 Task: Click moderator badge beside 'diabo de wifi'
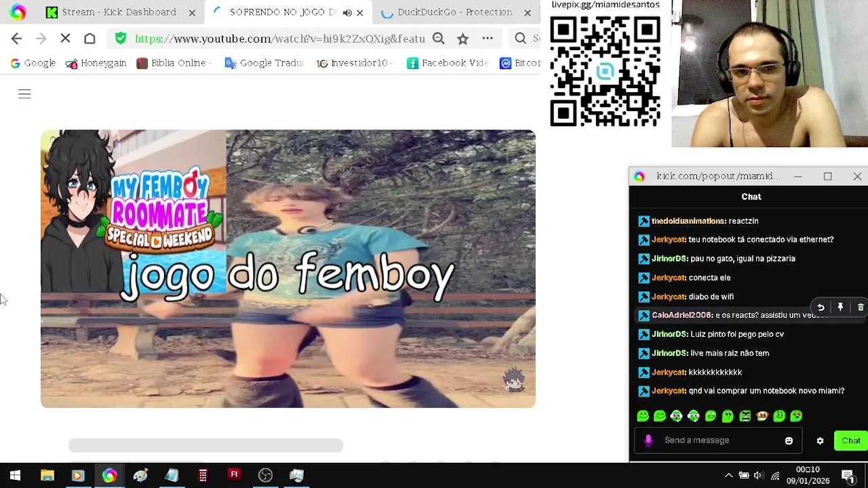tap(644, 297)
